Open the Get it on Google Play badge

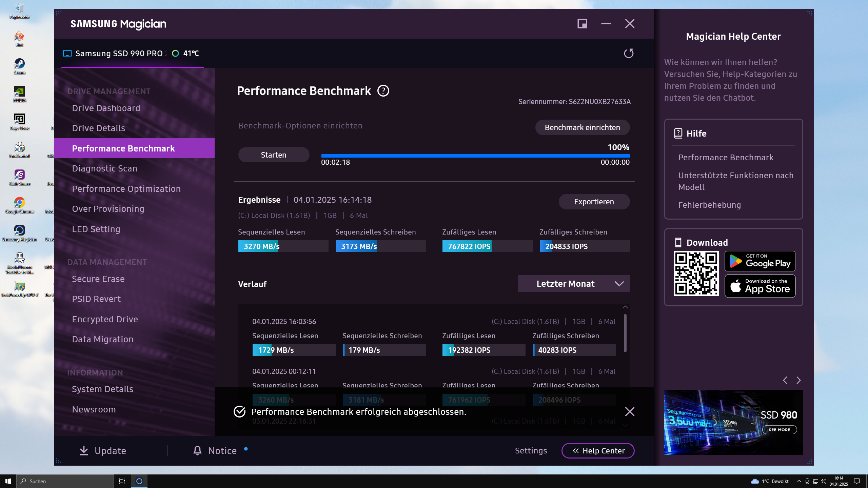(759, 261)
